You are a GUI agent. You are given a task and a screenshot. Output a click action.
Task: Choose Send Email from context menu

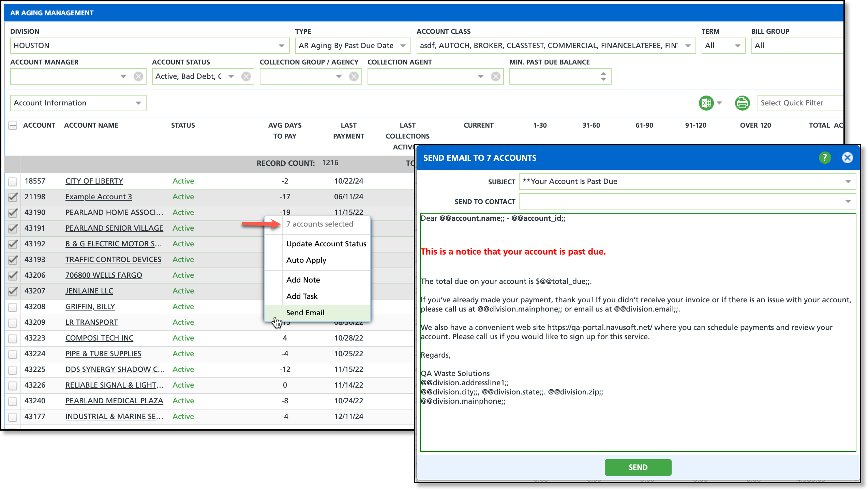point(305,313)
